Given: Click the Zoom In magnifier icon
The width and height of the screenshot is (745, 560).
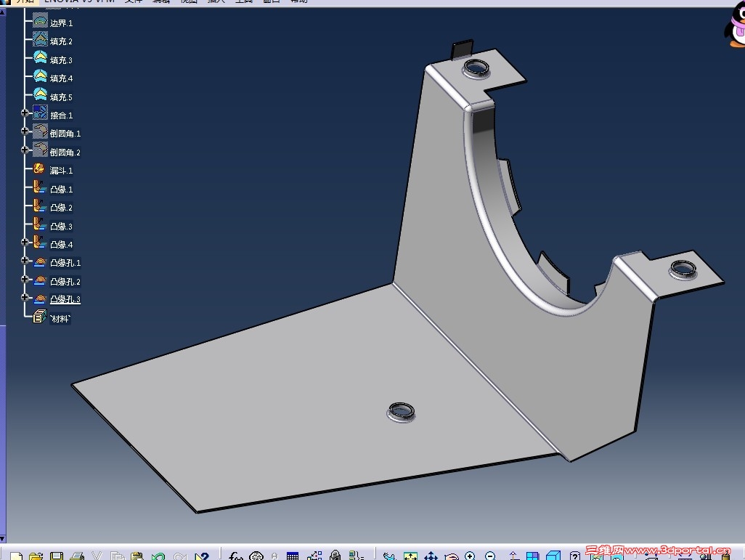Looking at the screenshot, I should pyautogui.click(x=471, y=556).
